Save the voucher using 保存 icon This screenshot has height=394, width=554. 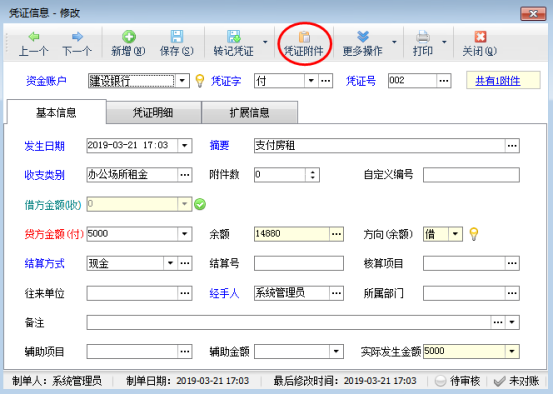pyautogui.click(x=177, y=36)
